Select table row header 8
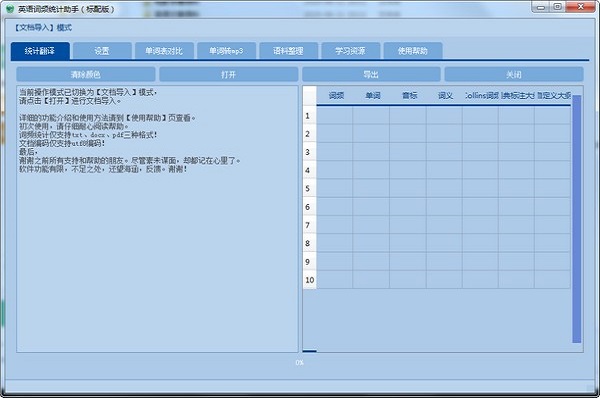Viewport: 600px width, 398px height. (310, 243)
